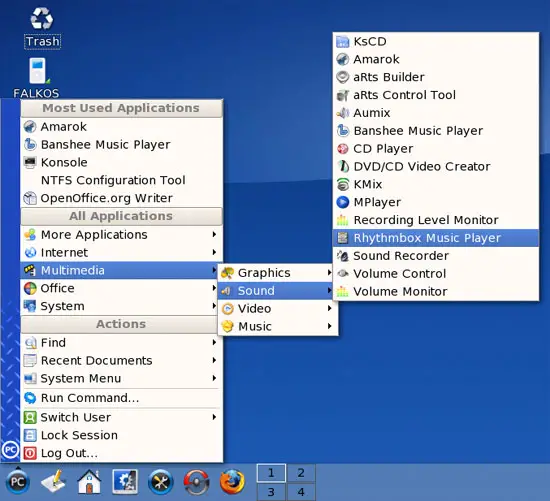550x501 pixels.
Task: Launch Banshee Music Player from Sound submenu
Action: (x=436, y=131)
